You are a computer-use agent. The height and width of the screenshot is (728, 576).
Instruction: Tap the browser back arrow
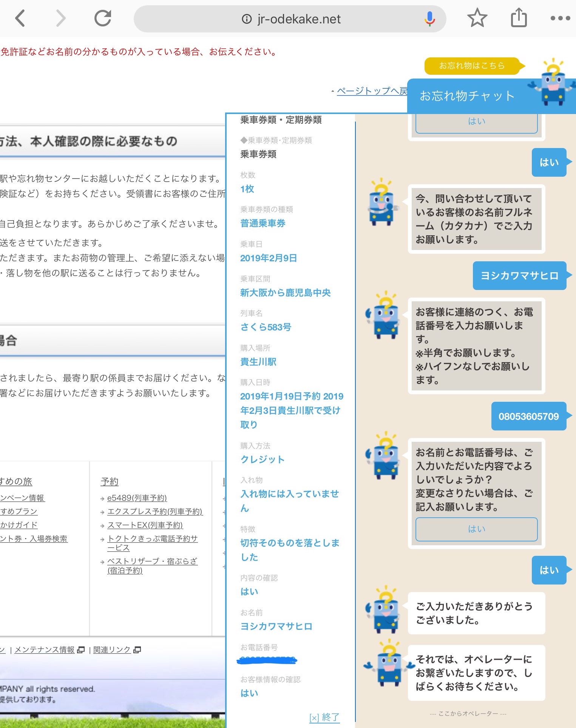point(20,19)
